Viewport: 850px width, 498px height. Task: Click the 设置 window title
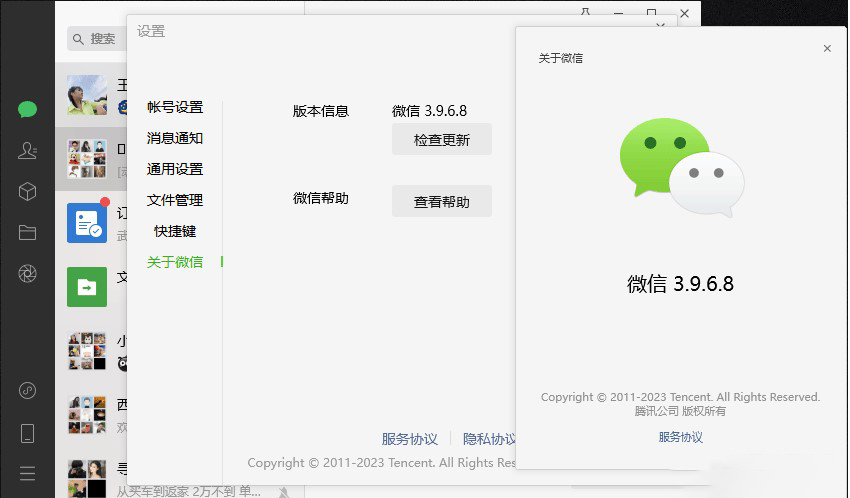point(151,31)
